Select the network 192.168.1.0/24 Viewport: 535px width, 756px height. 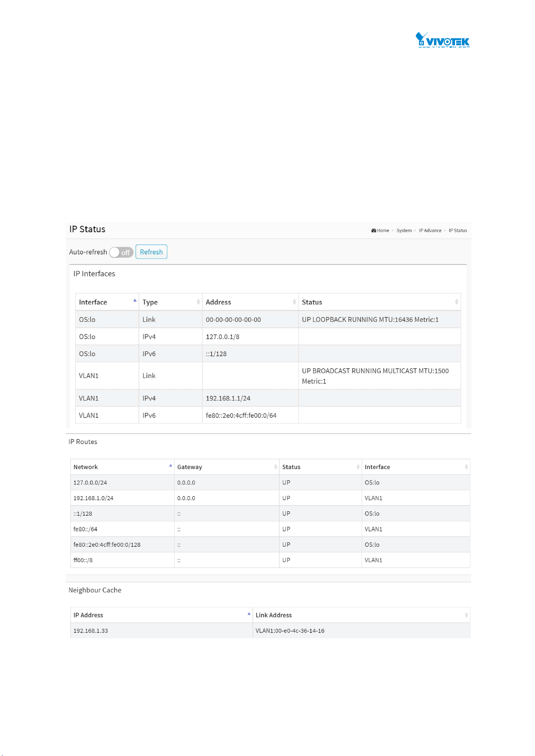(x=93, y=498)
